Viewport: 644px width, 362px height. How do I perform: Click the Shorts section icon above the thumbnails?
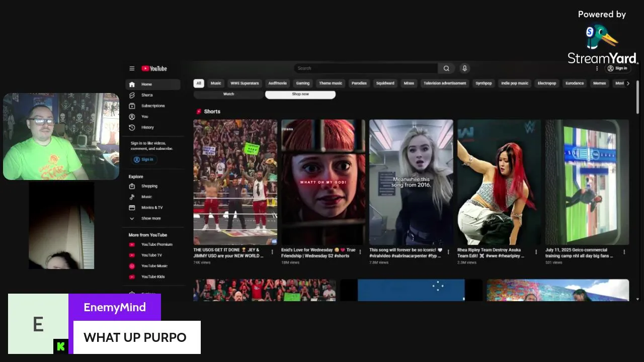pos(199,112)
